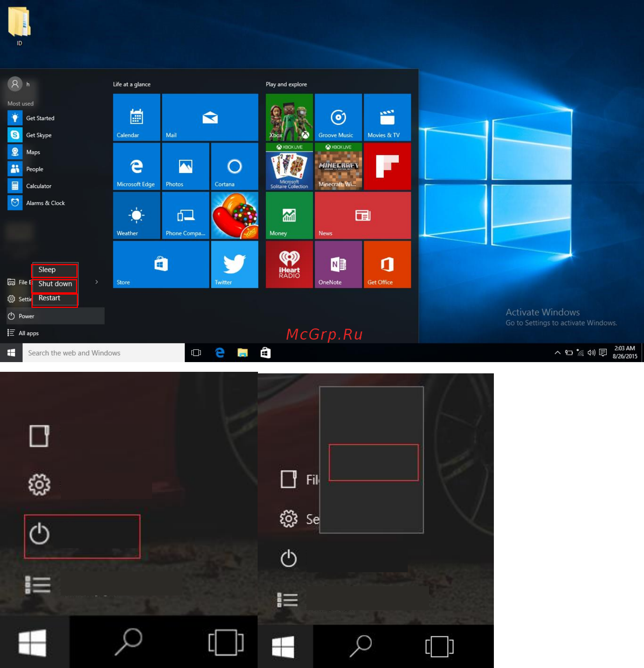
Task: Open the Xbox tile
Action: coord(289,117)
